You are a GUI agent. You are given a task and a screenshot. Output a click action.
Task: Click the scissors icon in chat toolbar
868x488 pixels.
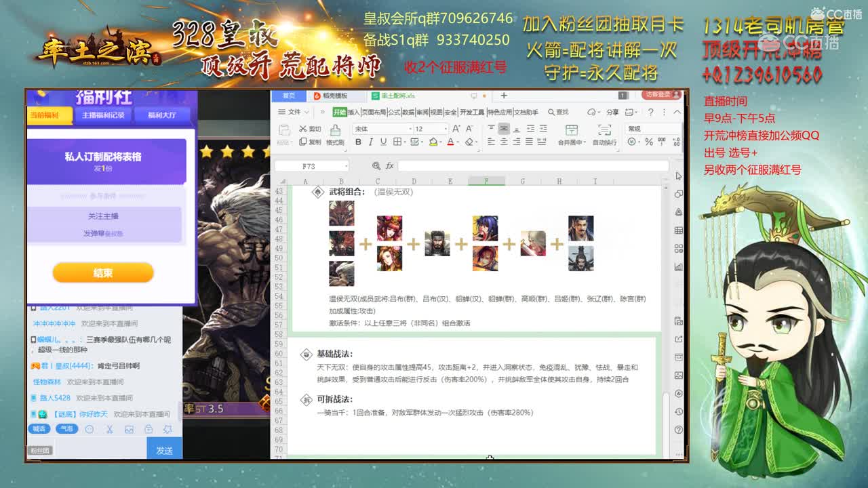point(109,429)
